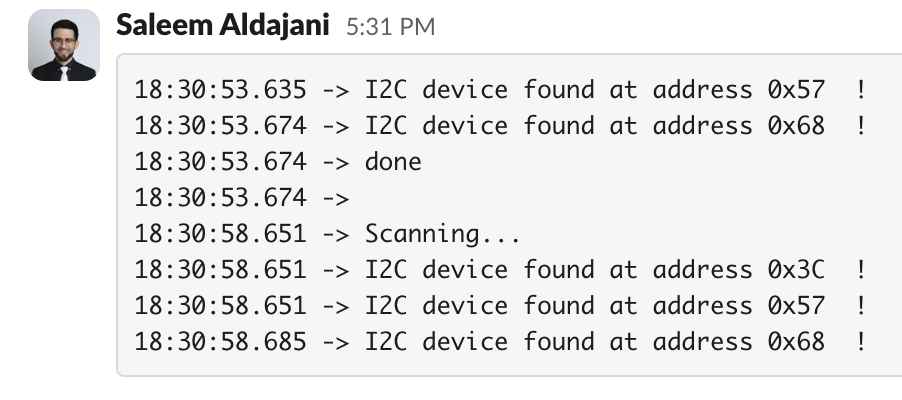The width and height of the screenshot is (902, 400).
Task: Open the Saleem Aldajani sender name
Action: click(222, 26)
